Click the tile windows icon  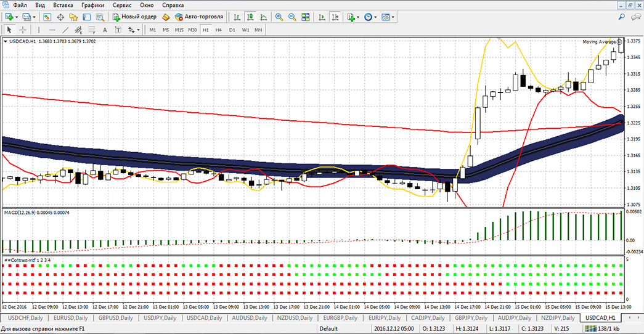[x=306, y=17]
